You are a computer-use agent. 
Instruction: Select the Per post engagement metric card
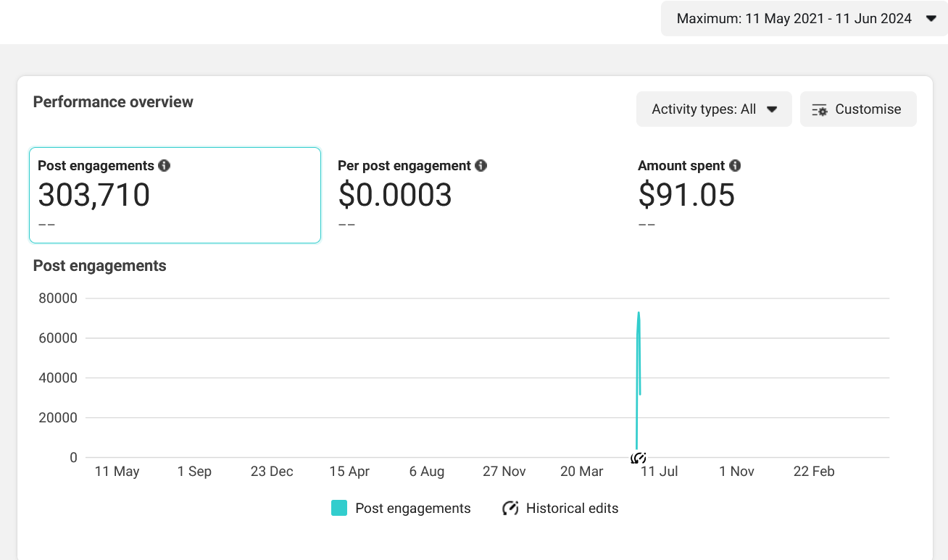pyautogui.click(x=475, y=195)
